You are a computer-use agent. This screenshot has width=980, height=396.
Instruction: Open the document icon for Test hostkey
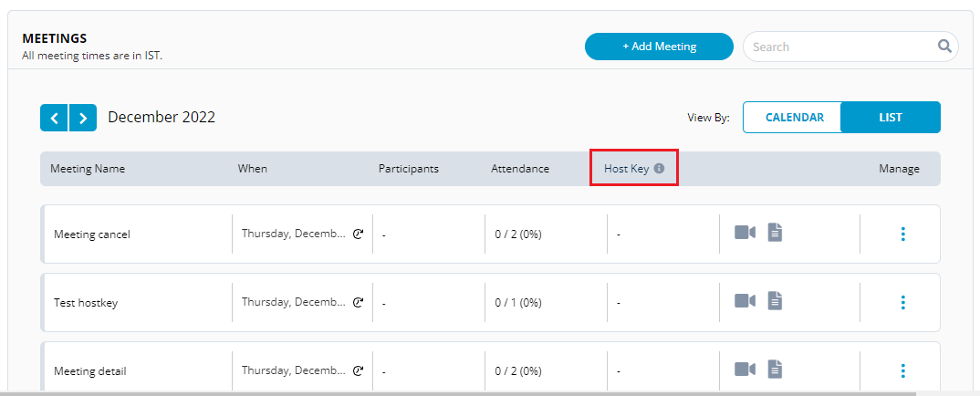point(775,300)
